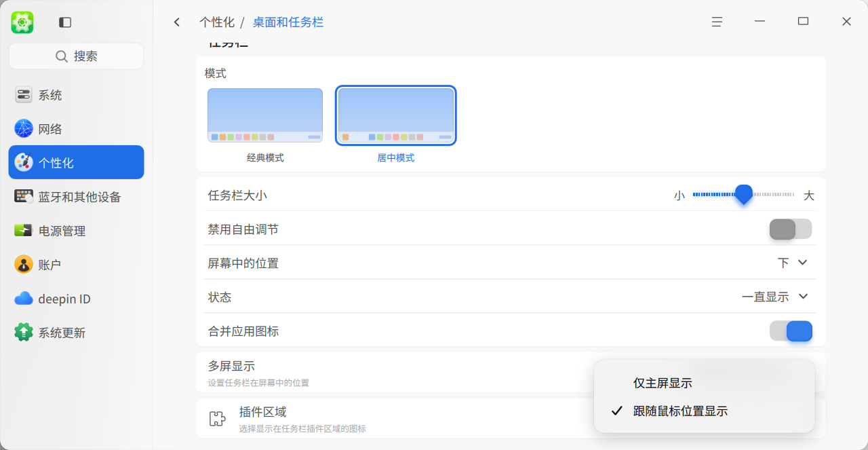Select 系统 in the sidebar
This screenshot has width=868, height=450.
click(76, 95)
